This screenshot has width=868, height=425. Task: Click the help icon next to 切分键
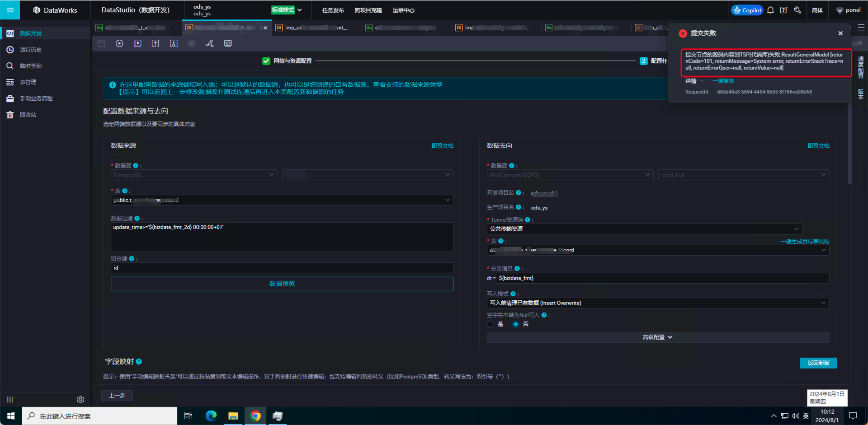(132, 259)
